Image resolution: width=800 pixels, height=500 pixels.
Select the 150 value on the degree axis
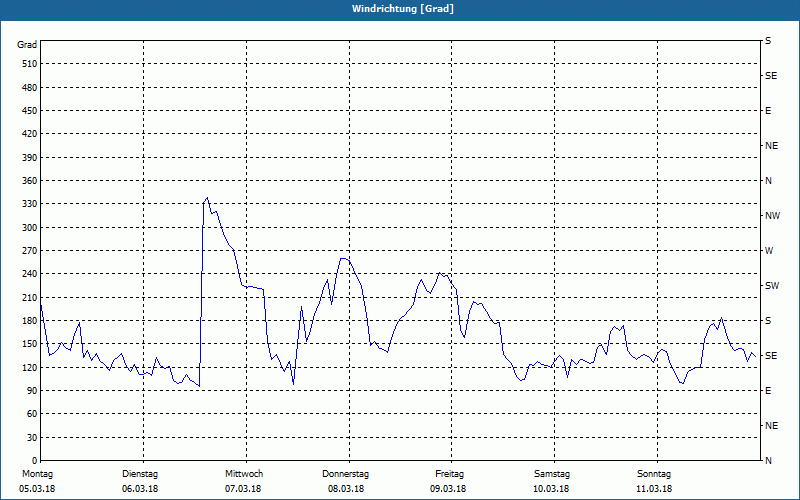(x=30, y=344)
